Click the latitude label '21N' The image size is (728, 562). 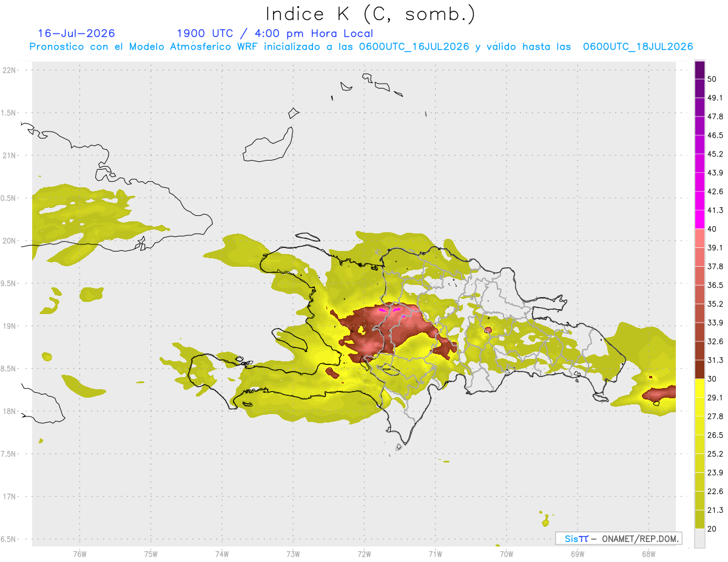click(10, 155)
